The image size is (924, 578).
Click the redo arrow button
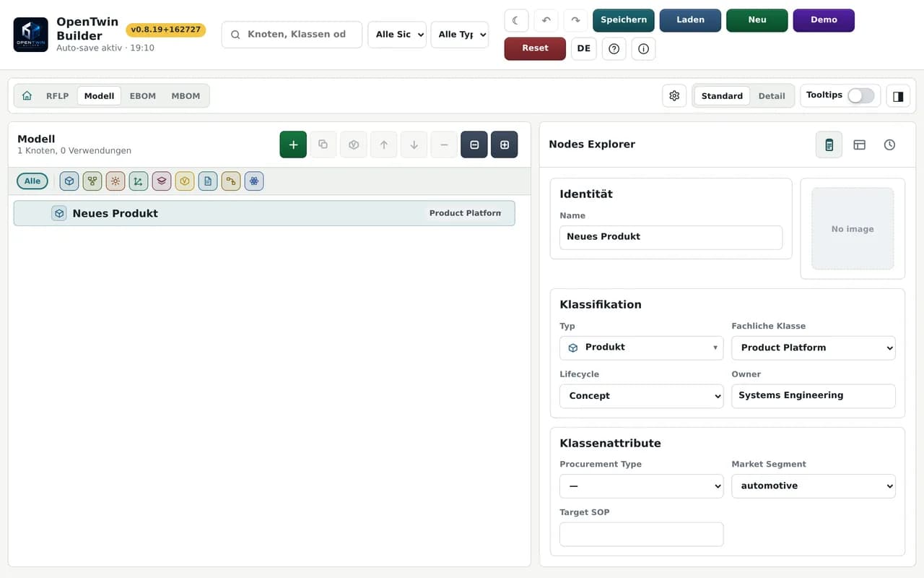pyautogui.click(x=576, y=20)
